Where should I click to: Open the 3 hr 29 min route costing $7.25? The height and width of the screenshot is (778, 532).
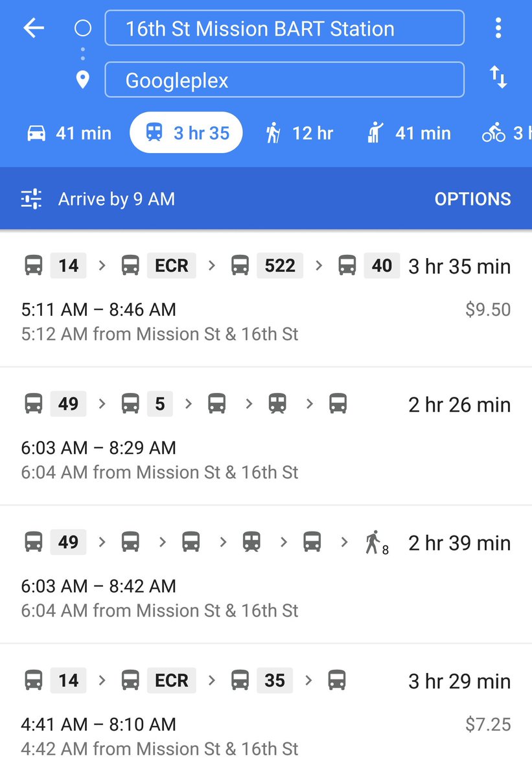(266, 711)
